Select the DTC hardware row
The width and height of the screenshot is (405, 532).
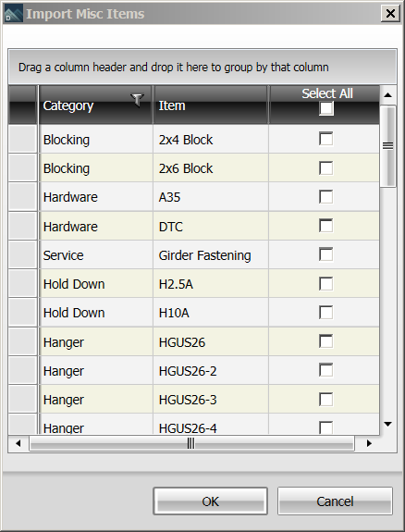[x=193, y=226]
